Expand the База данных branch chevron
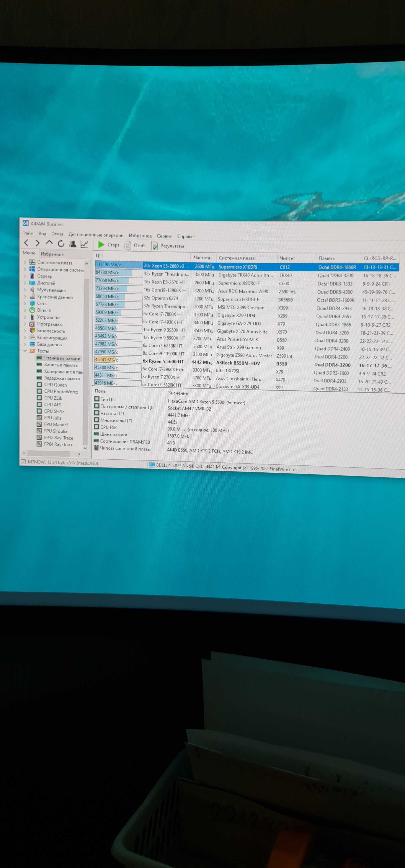405x868 pixels. click(25, 344)
